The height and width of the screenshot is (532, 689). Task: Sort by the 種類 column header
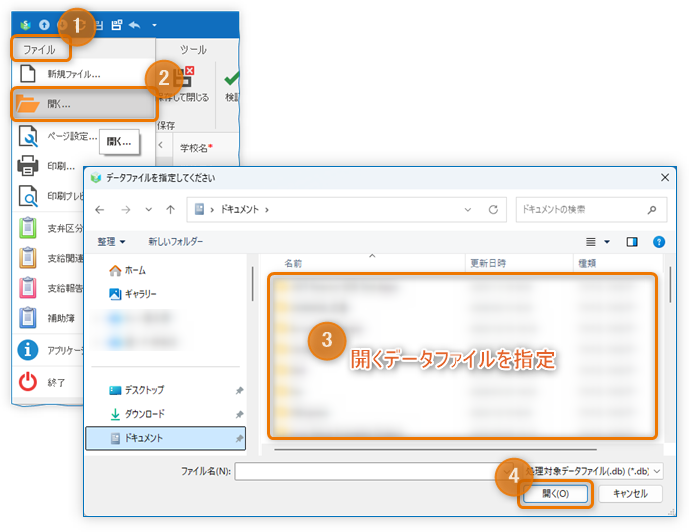[x=587, y=263]
